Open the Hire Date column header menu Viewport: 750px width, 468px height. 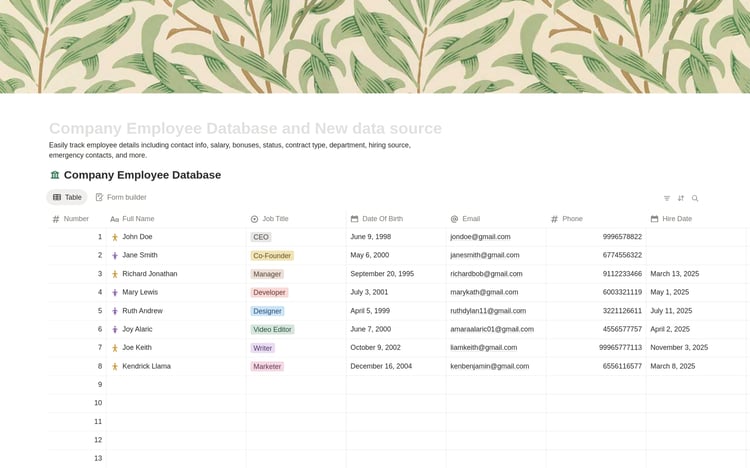click(676, 219)
